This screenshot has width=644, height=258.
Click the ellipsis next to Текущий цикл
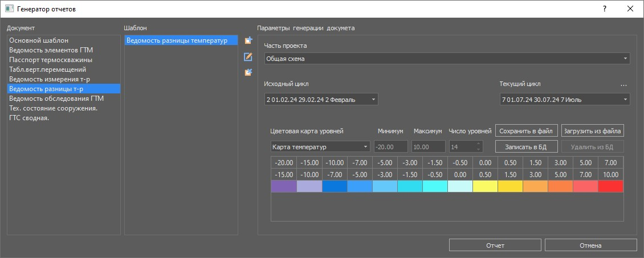[623, 85]
